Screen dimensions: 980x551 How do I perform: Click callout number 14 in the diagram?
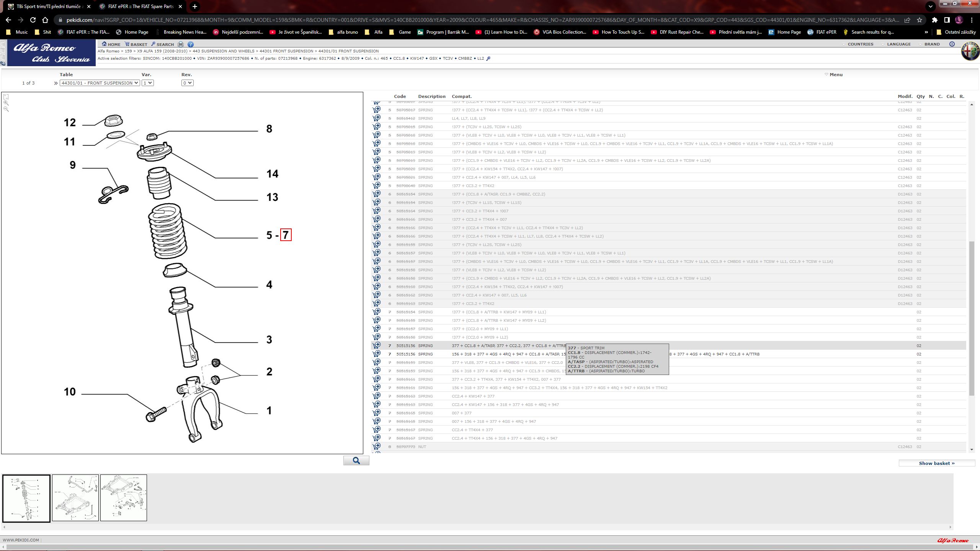(272, 174)
